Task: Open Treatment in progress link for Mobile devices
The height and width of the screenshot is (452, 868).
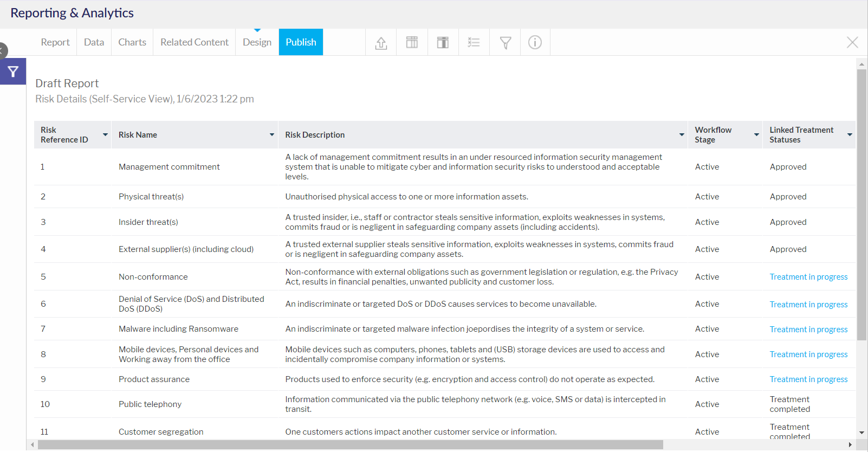Action: tap(808, 354)
